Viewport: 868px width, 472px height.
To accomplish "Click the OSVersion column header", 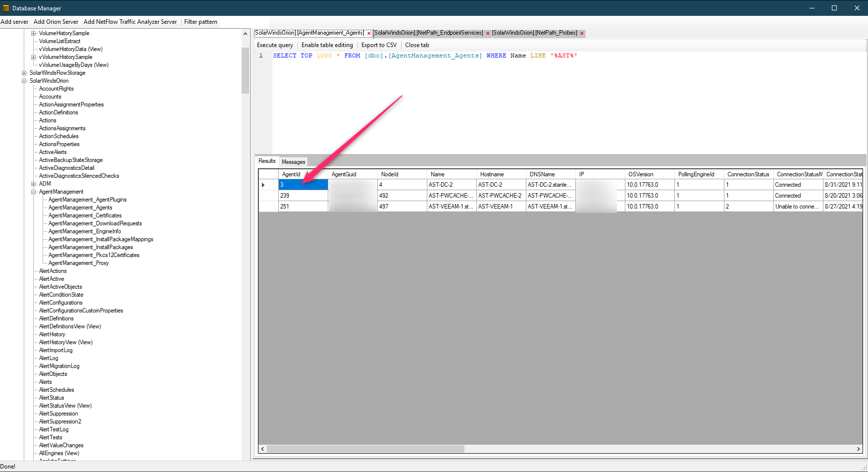I will tap(650, 174).
